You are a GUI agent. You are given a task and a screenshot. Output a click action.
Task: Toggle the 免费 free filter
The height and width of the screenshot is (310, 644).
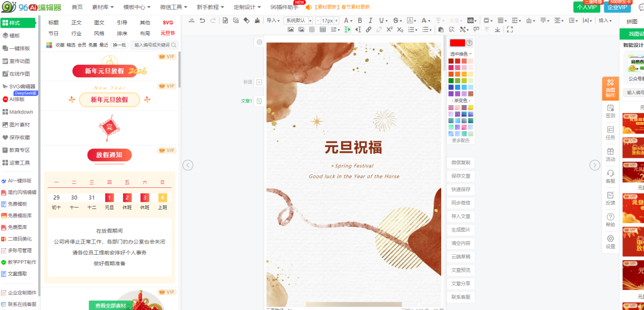tap(93, 45)
